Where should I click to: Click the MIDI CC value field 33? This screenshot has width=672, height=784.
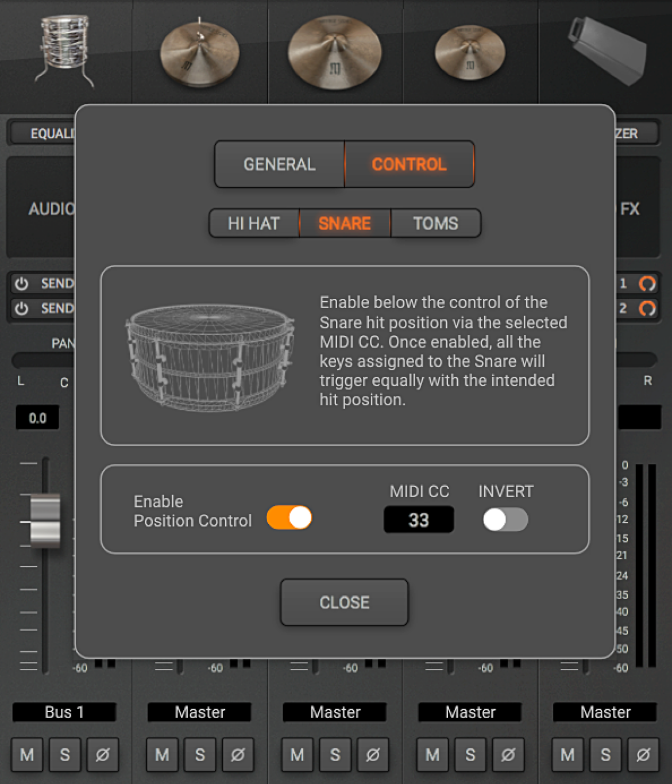coord(419,520)
